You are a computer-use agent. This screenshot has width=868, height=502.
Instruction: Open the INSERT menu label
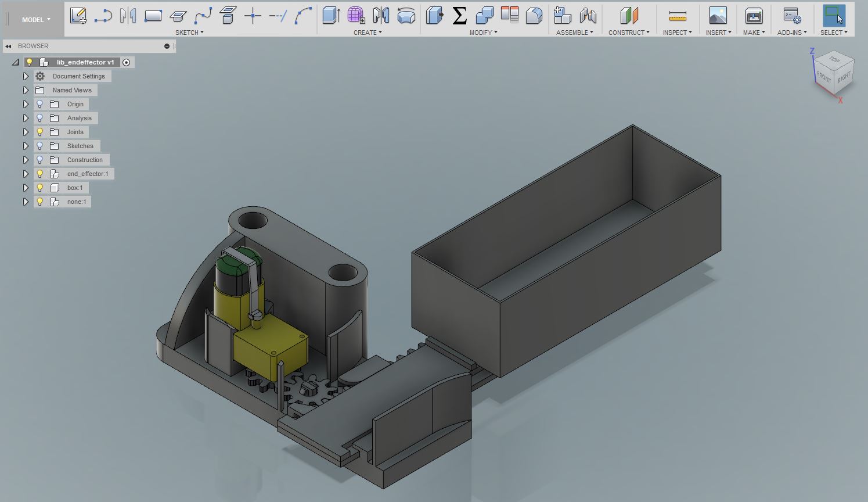click(x=718, y=33)
